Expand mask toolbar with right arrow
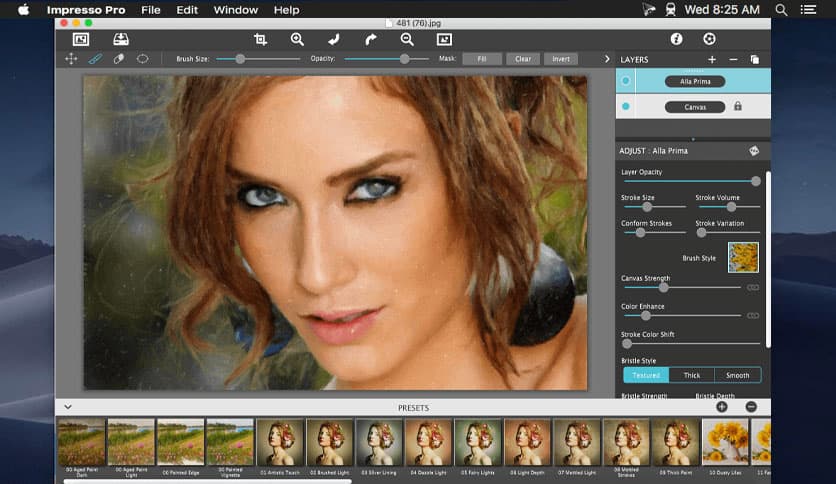This screenshot has width=836, height=484. [607, 59]
